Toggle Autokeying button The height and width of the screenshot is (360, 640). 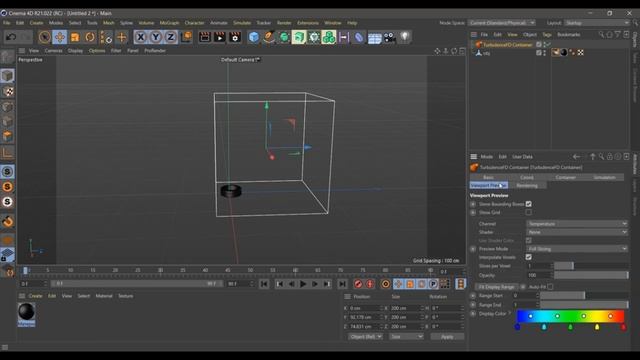370,284
